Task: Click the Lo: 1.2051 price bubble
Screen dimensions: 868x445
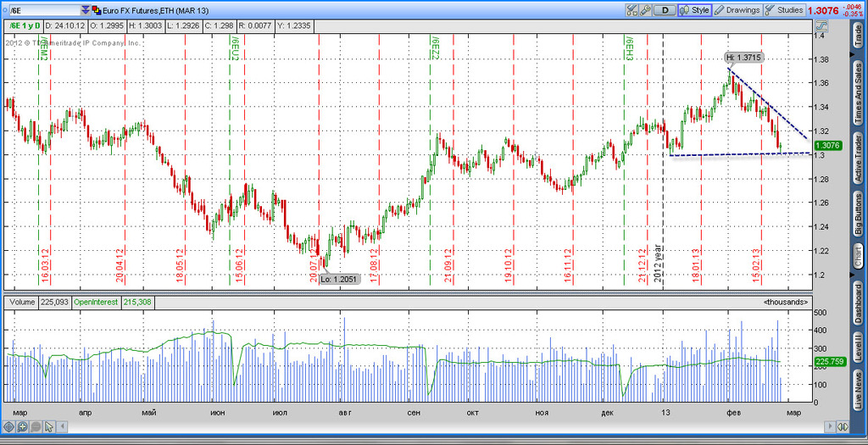Action: [340, 279]
